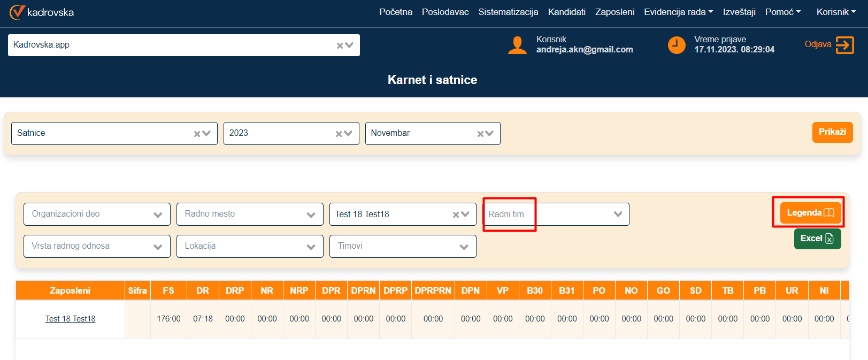Clear the 2023 year selection
This screenshot has width=868, height=360.
point(339,134)
